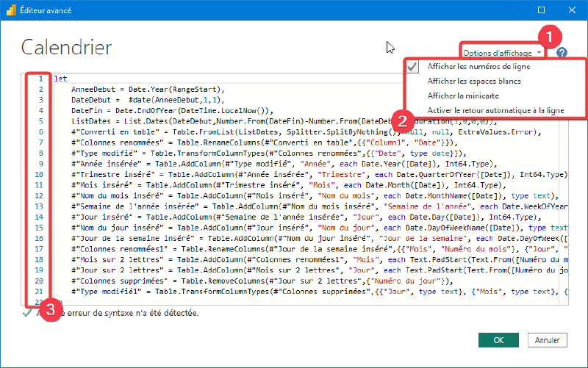Close the Éditeur avancé window

[x=572, y=10]
